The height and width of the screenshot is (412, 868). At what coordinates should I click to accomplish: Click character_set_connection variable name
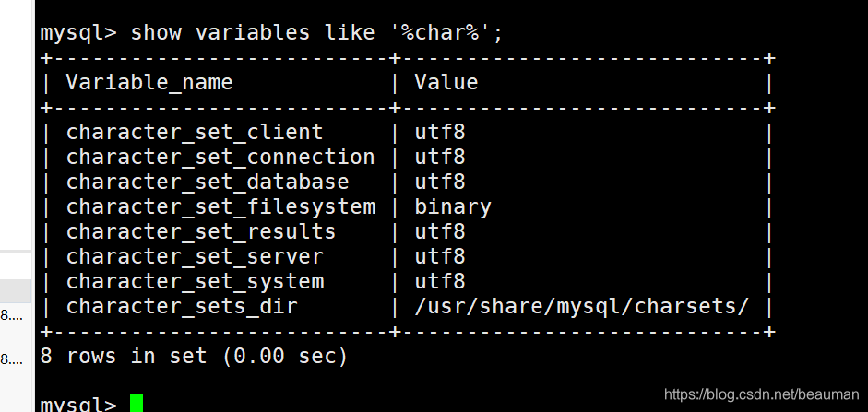click(220, 157)
